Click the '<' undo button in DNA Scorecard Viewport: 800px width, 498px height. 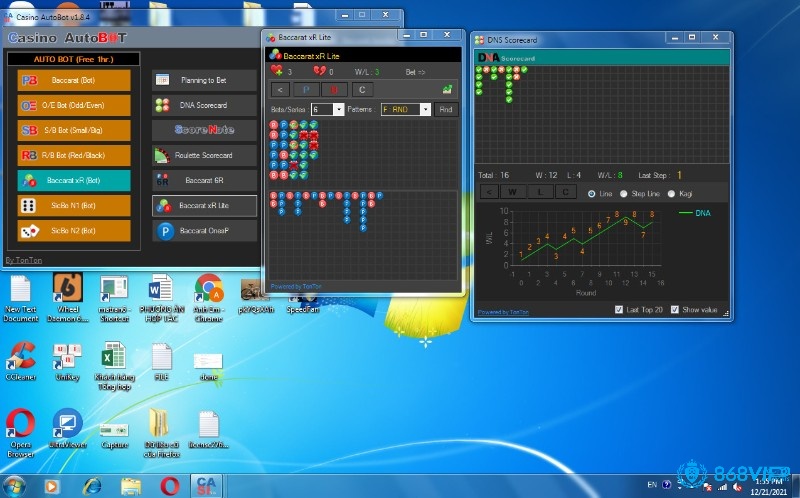489,192
